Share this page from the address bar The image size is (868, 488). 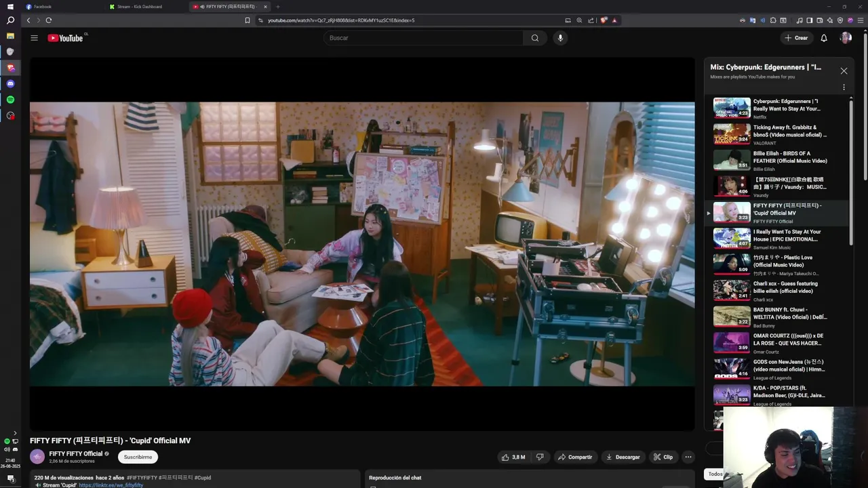click(x=591, y=20)
